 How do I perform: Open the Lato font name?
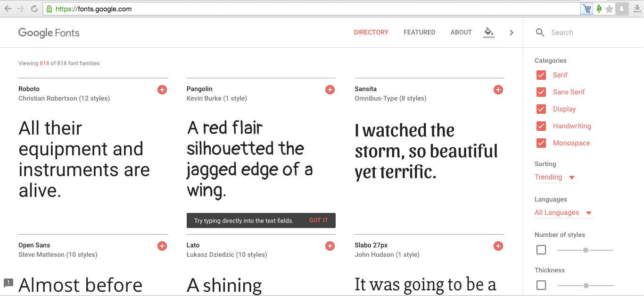[x=193, y=245]
